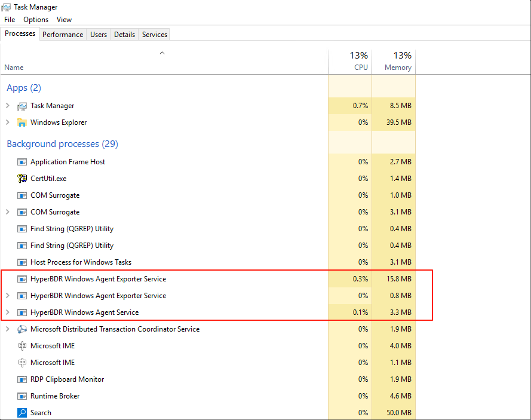Expand HyperBDR Exporter Service row using 0.8 MB
Image resolution: width=531 pixels, height=420 pixels.
[x=8, y=296]
